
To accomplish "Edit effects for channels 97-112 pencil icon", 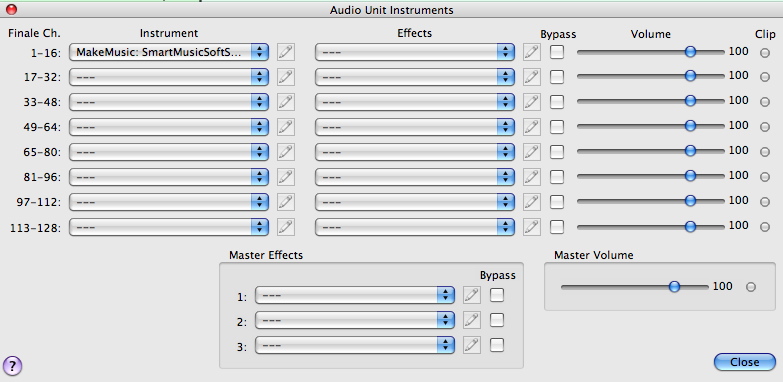I will point(532,202).
